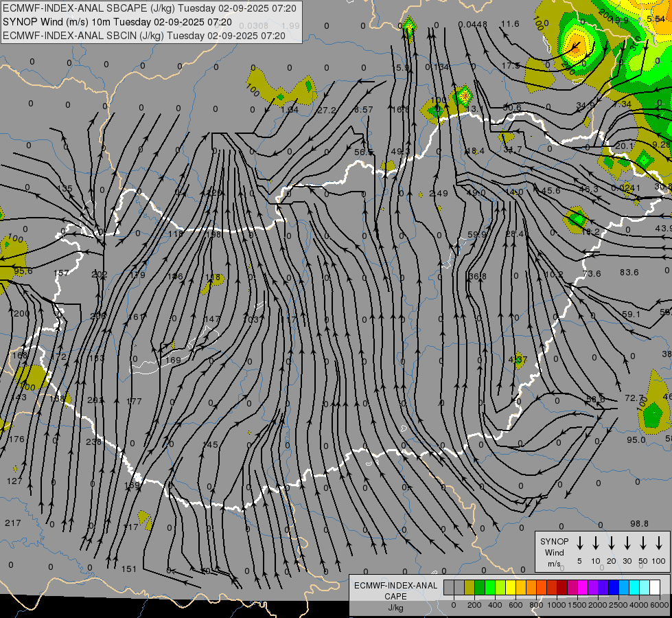Click the map value 238
This screenshot has height=618, width=672.
pos(93,442)
